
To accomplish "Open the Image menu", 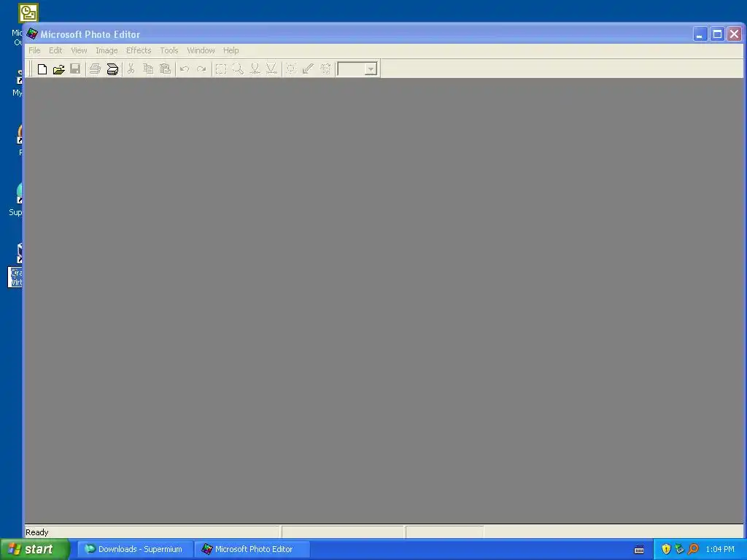I will click(x=107, y=50).
